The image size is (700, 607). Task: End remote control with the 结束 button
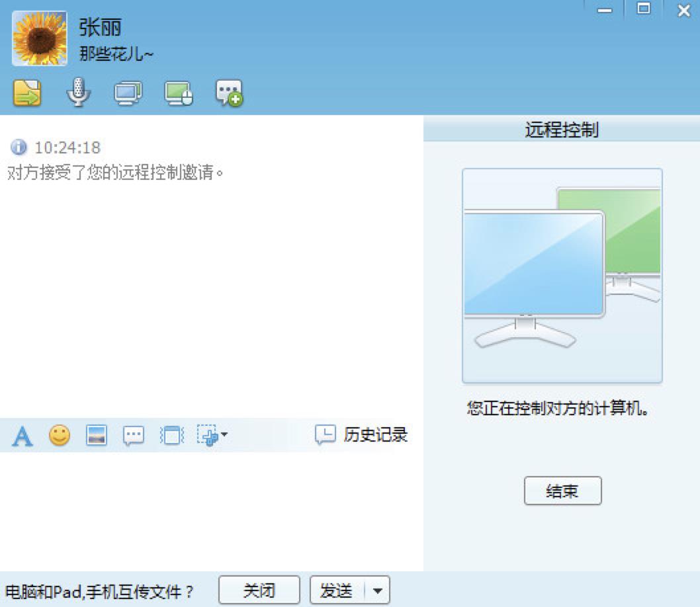click(562, 491)
